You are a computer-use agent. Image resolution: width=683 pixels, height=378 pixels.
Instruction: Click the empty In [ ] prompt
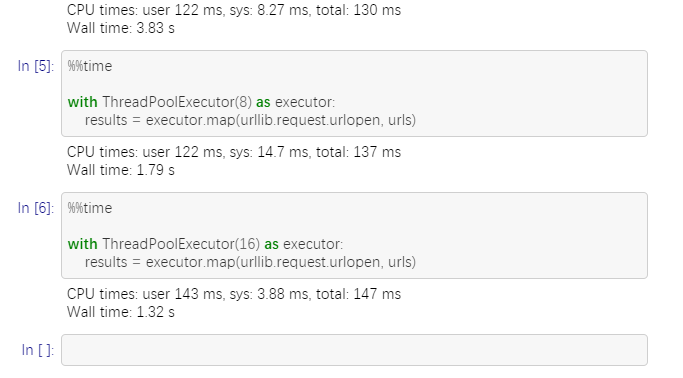tap(38, 350)
